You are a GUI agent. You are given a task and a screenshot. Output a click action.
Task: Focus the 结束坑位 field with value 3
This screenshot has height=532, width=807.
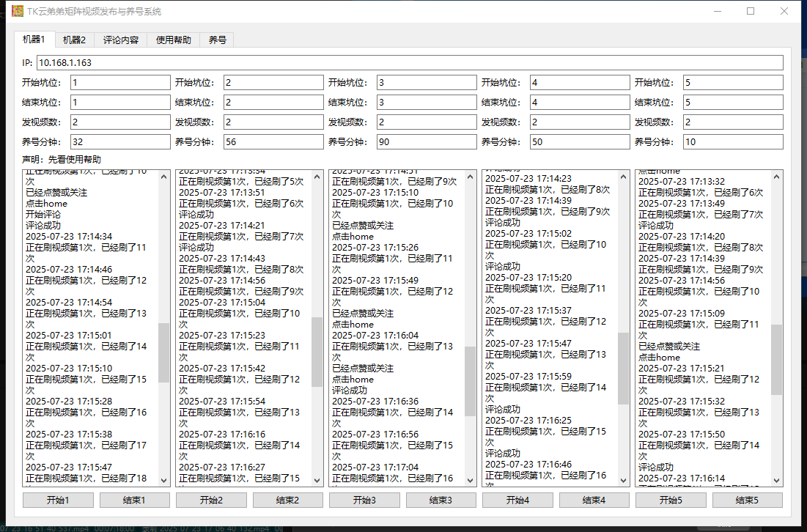click(x=427, y=103)
